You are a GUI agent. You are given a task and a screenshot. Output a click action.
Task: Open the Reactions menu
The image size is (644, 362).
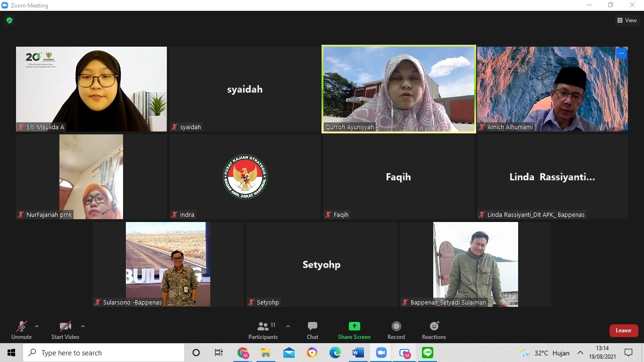434,330
